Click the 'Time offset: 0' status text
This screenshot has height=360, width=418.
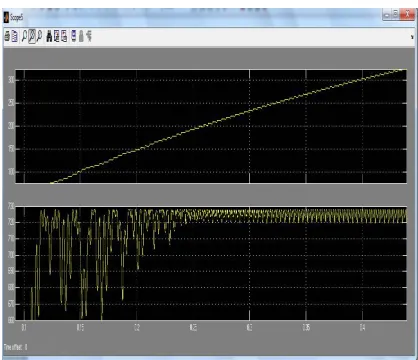click(16, 347)
